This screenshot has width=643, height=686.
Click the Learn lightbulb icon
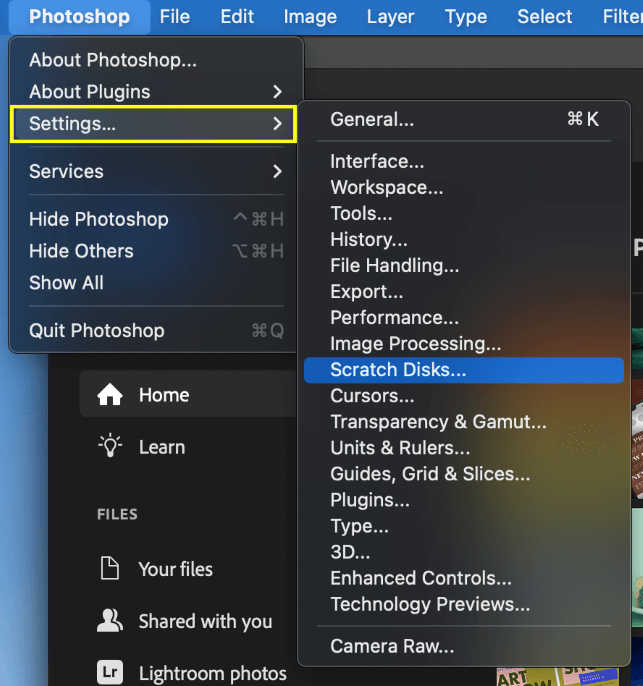[x=110, y=446]
